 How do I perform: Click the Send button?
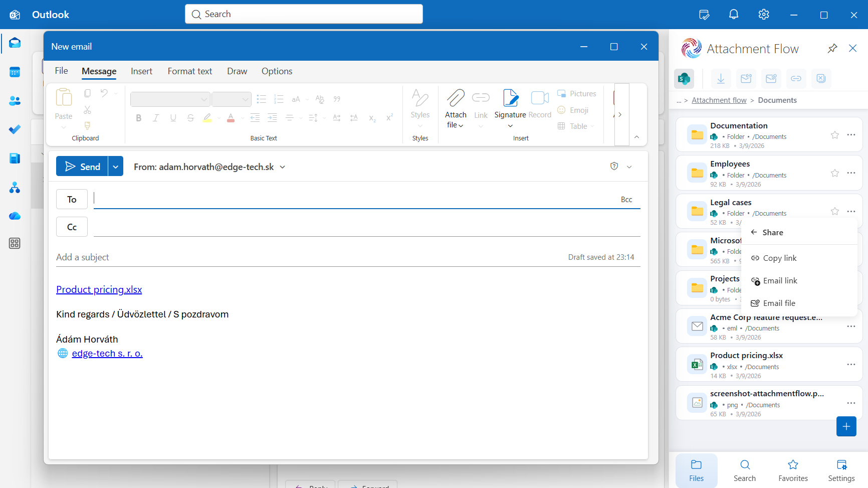click(82, 167)
